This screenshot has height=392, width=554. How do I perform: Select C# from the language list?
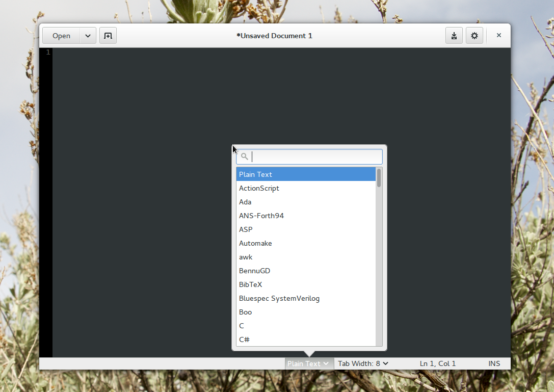click(x=244, y=339)
